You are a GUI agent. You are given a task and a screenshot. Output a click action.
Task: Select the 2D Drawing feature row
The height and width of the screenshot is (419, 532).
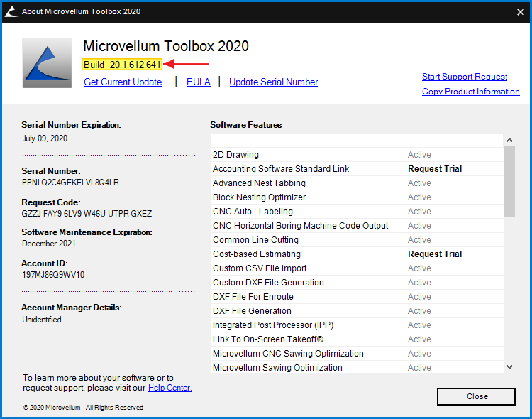357,155
